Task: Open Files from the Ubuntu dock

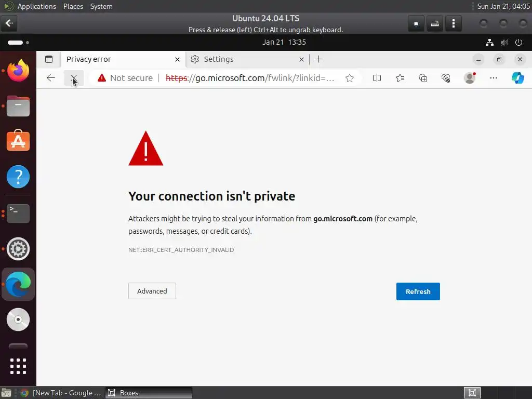Action: tap(18, 106)
